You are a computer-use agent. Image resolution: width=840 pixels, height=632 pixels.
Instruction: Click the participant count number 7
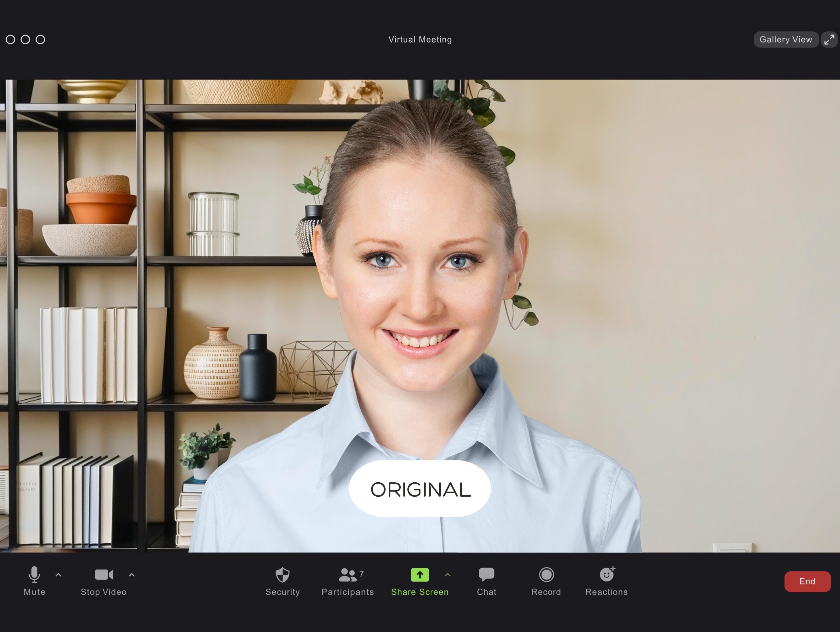[x=361, y=573]
